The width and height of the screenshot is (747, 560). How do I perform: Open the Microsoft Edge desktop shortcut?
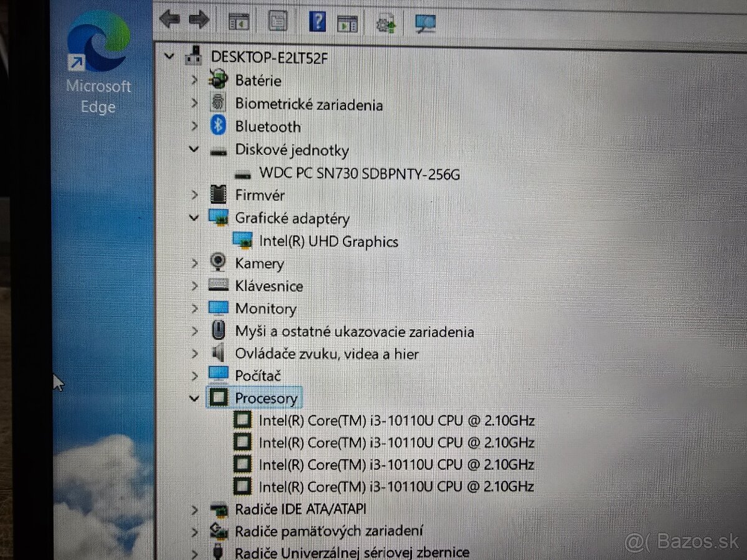click(98, 62)
